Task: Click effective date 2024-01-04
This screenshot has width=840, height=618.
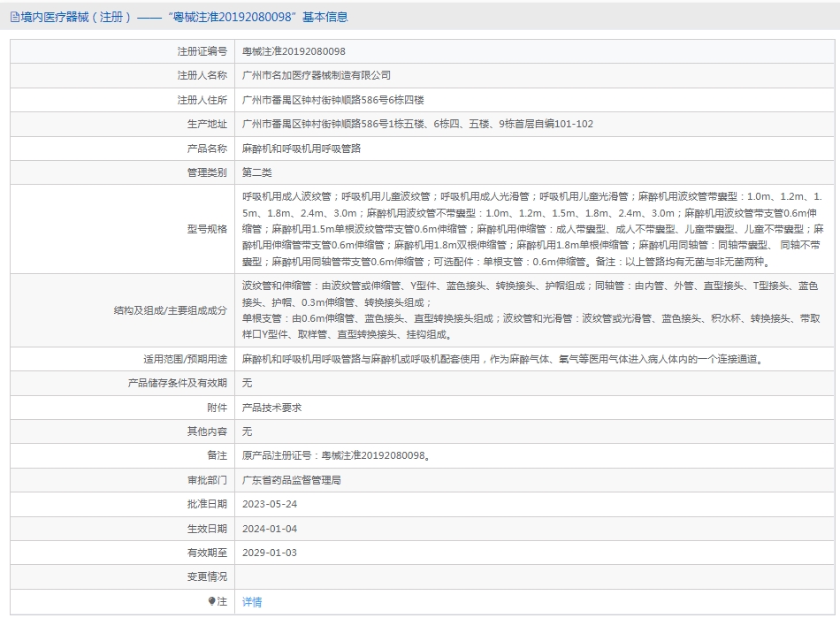Action: click(270, 529)
